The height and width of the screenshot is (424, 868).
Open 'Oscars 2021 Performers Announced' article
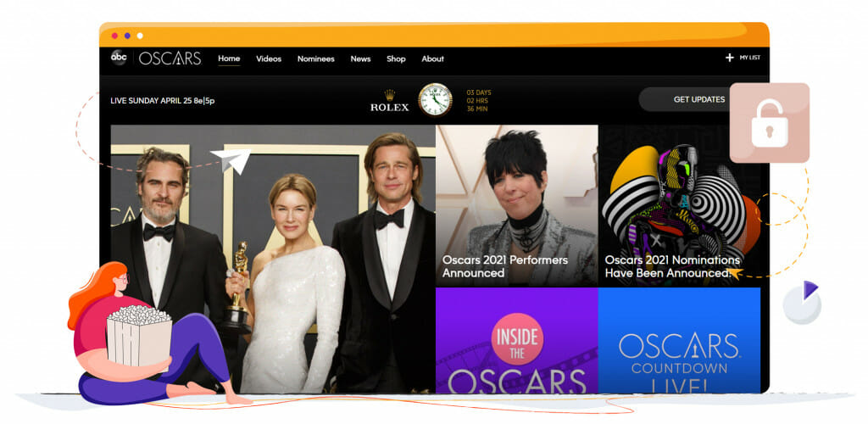point(517,205)
